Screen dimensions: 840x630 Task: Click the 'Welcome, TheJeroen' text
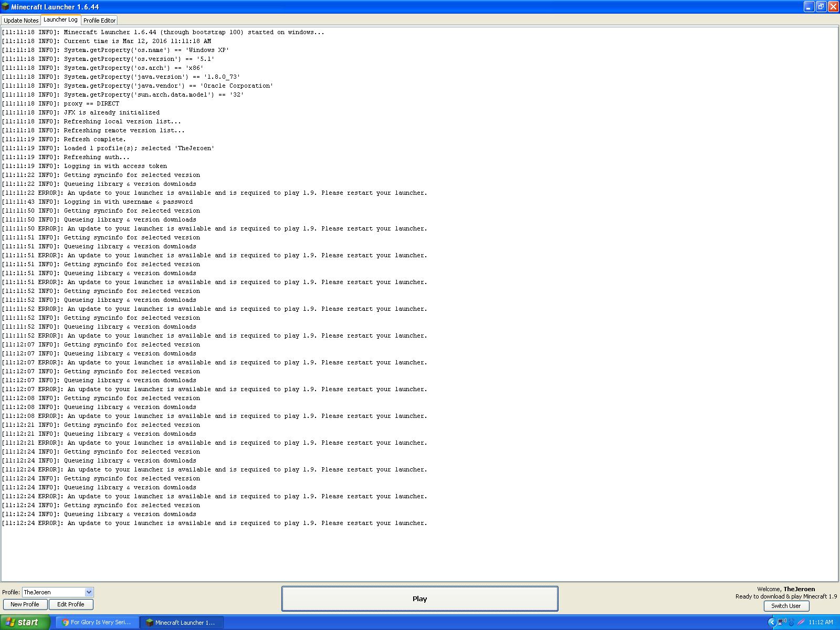786,589
